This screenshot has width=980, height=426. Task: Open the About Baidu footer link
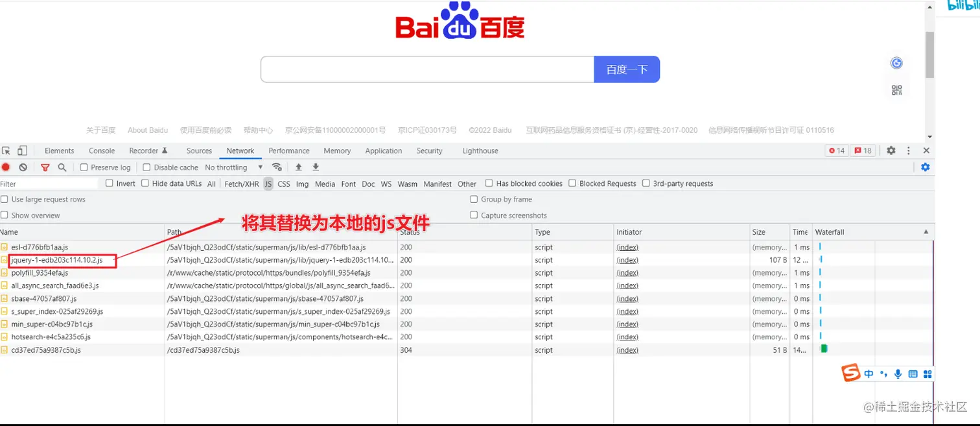[148, 130]
